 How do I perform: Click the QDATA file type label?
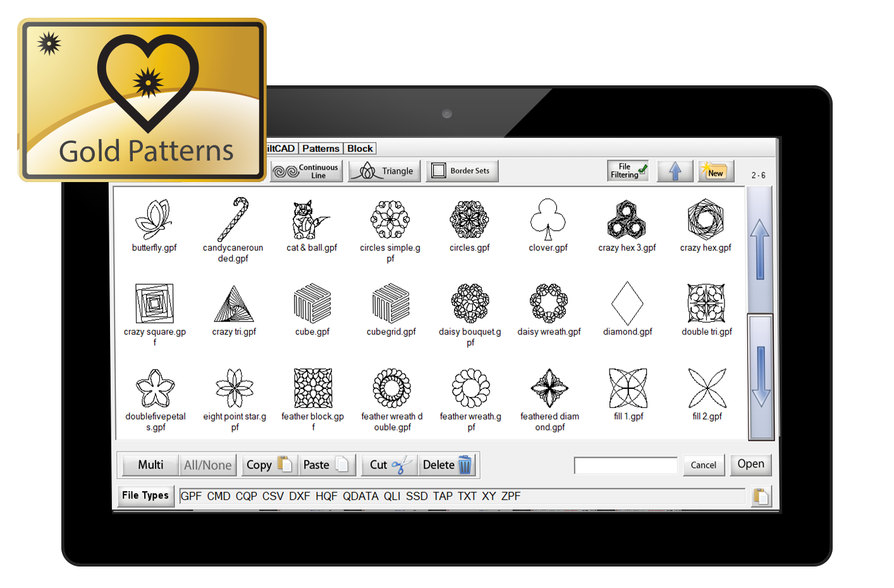(x=361, y=496)
